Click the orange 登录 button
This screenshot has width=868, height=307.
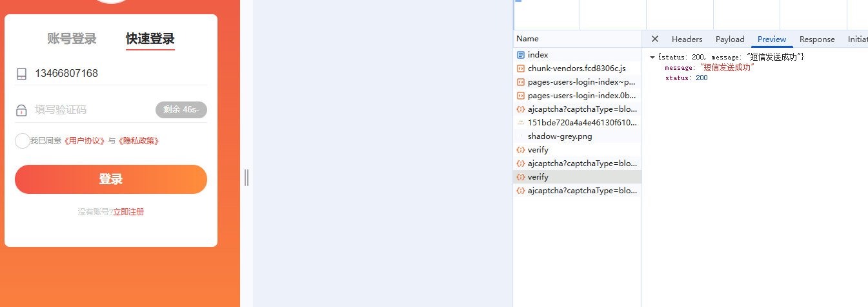pos(111,179)
